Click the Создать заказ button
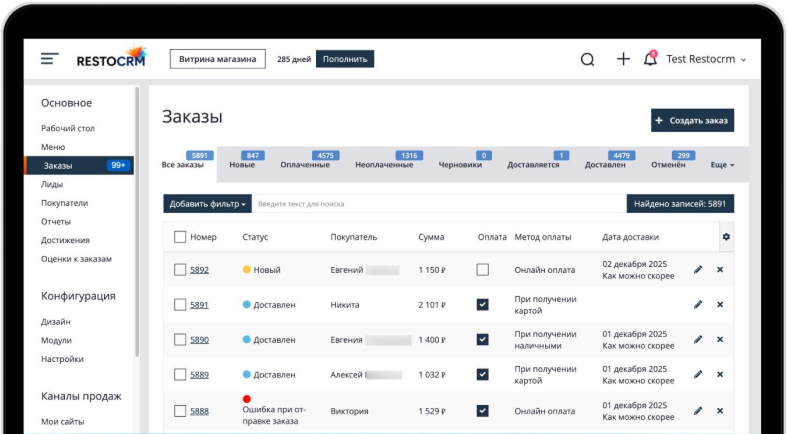The width and height of the screenshot is (787, 434). pos(692,120)
